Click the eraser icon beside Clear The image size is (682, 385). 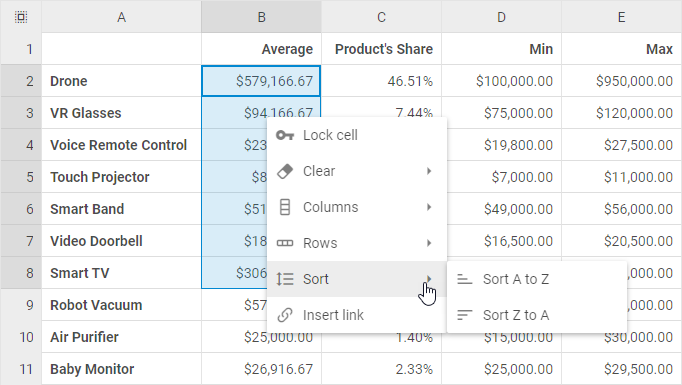click(x=285, y=171)
